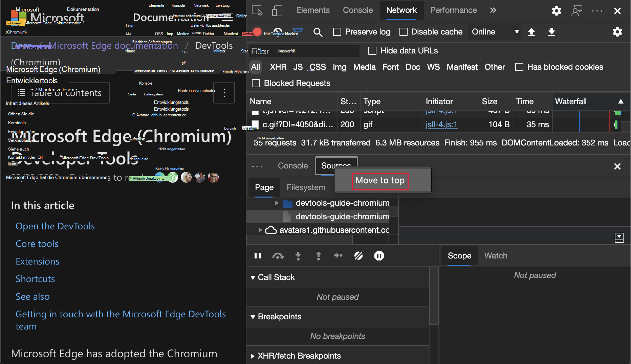The image size is (631, 364).
Task: Open the page actions three-dot button
Action: [224, 93]
